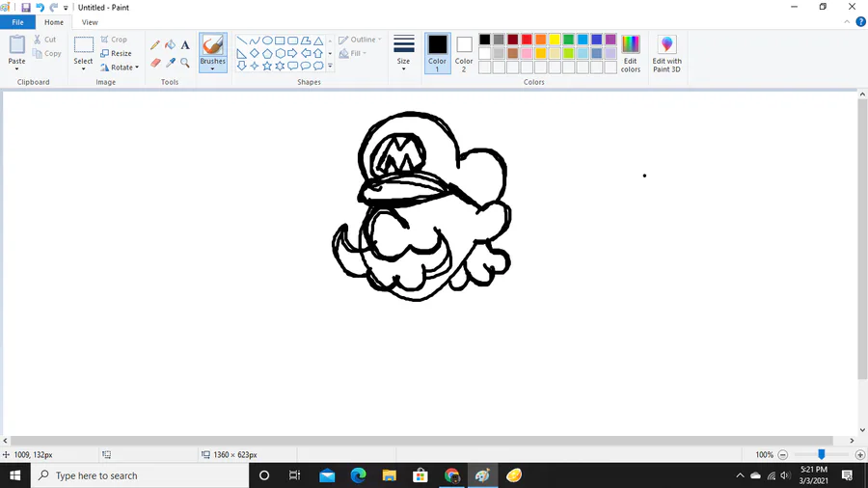
Task: Open the Rotate dropdown
Action: click(120, 68)
